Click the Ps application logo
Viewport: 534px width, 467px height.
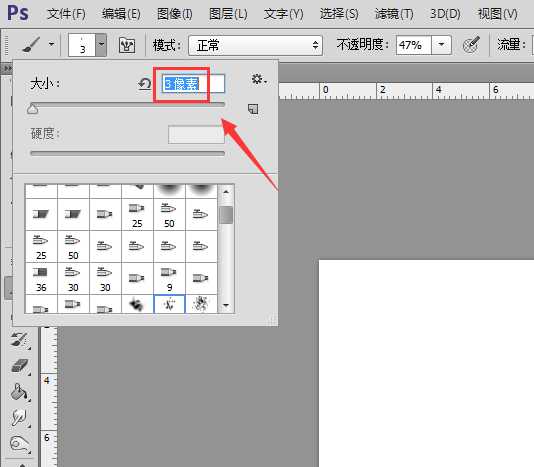[x=18, y=13]
